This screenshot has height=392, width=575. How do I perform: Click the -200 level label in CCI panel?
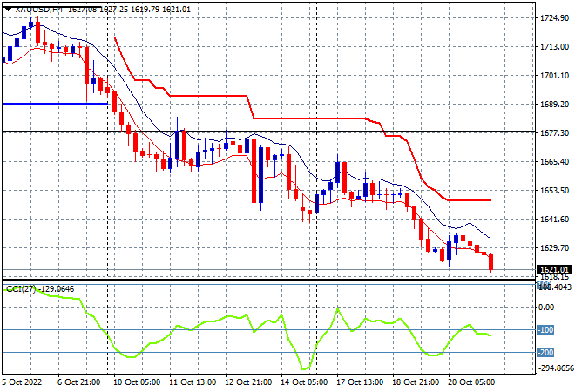click(x=545, y=353)
